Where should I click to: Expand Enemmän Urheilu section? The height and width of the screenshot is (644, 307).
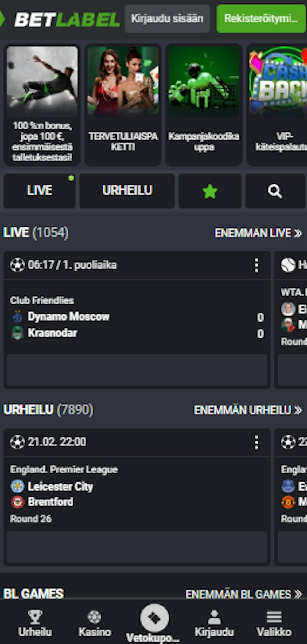pyautogui.click(x=248, y=410)
